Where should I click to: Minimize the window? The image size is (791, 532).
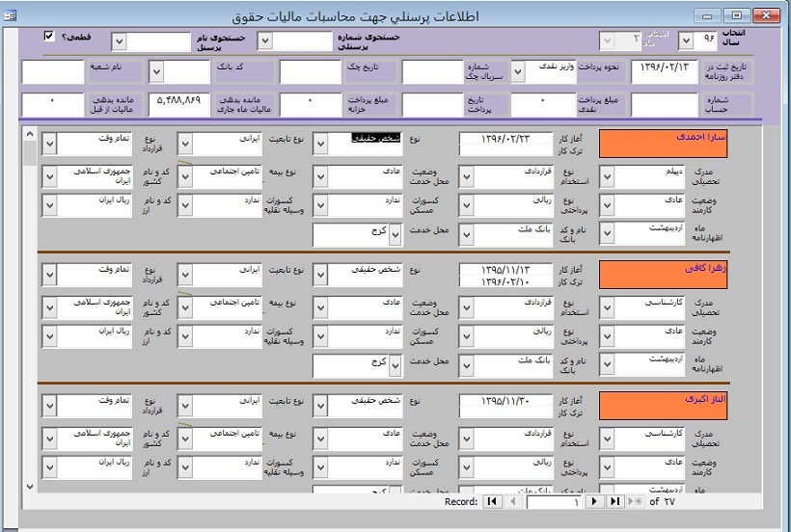(x=707, y=15)
